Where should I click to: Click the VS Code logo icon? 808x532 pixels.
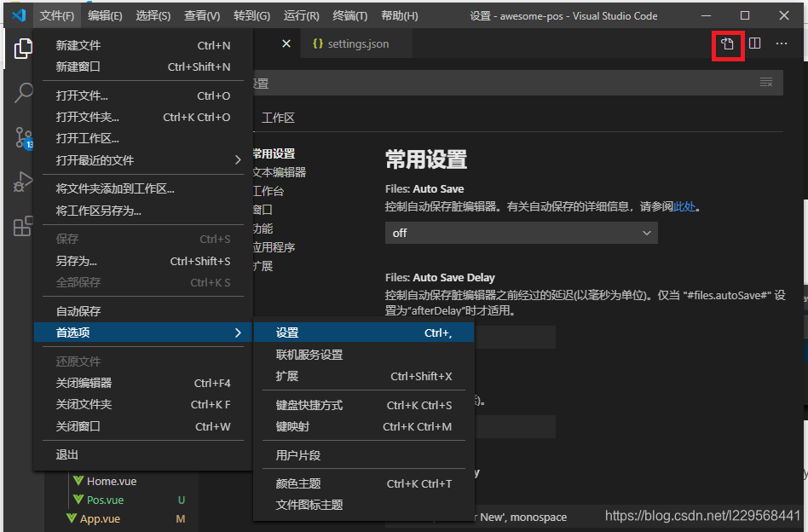tap(19, 15)
